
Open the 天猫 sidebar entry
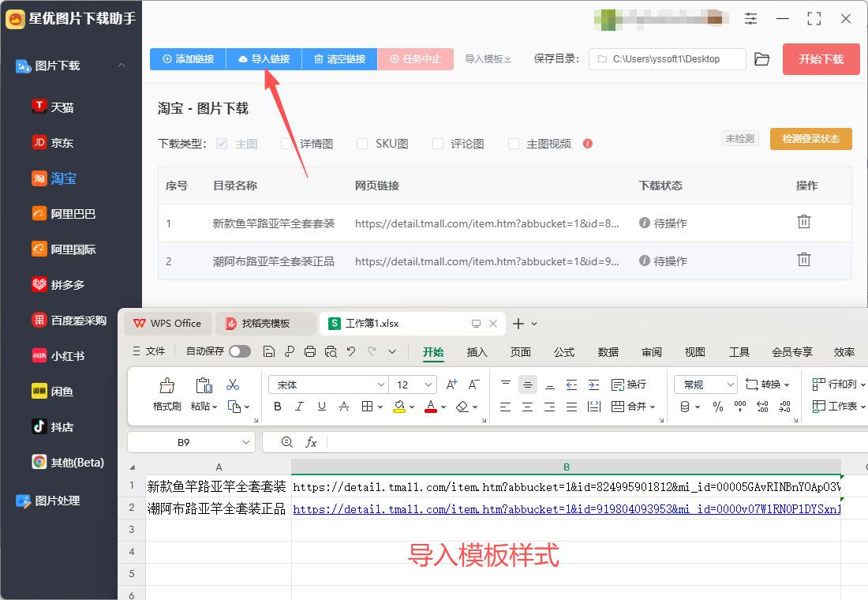53,107
